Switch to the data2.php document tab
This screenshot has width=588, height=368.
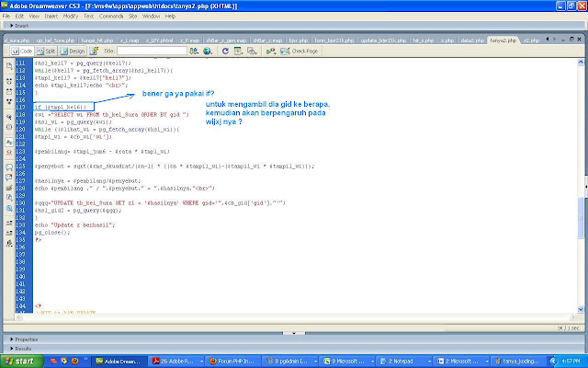pos(472,40)
